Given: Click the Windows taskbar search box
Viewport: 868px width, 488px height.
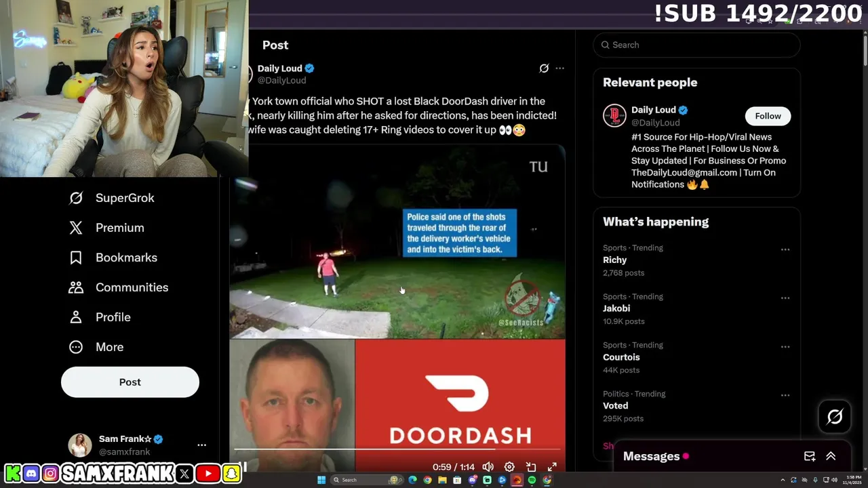Looking at the screenshot, I should coord(366,480).
